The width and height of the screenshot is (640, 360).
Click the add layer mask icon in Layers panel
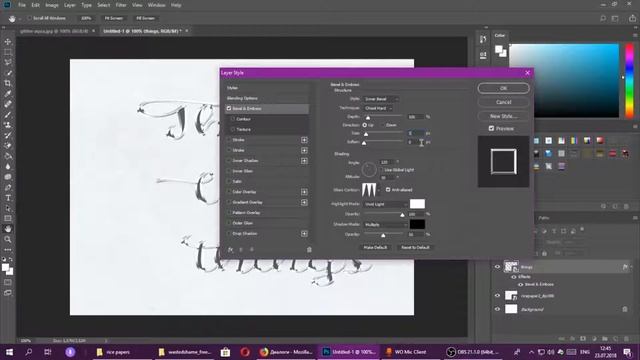[583, 339]
